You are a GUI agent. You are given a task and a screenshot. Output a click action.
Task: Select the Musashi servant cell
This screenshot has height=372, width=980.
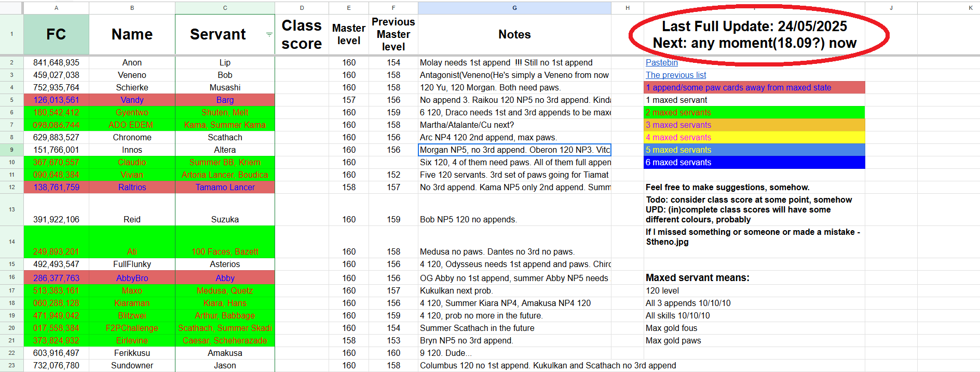click(225, 87)
